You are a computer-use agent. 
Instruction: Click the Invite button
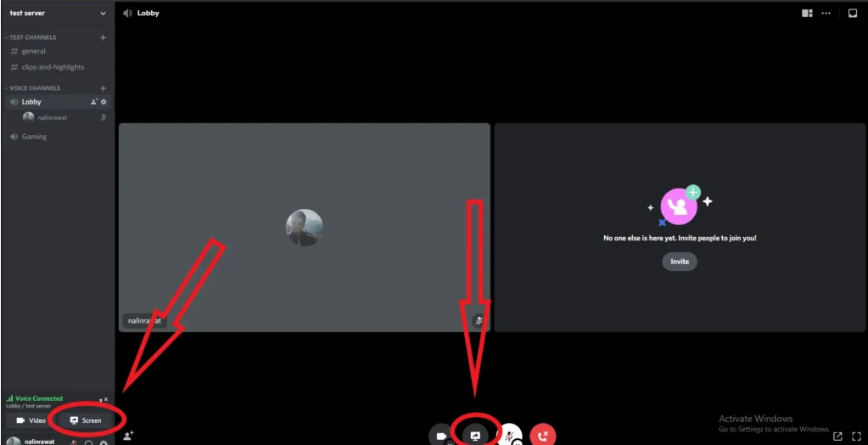click(x=680, y=262)
